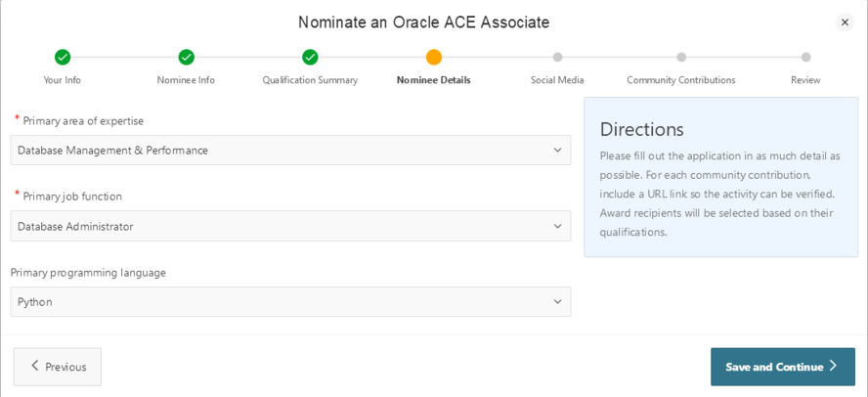Click the Review step dot
This screenshot has width=868, height=397.
805,58
